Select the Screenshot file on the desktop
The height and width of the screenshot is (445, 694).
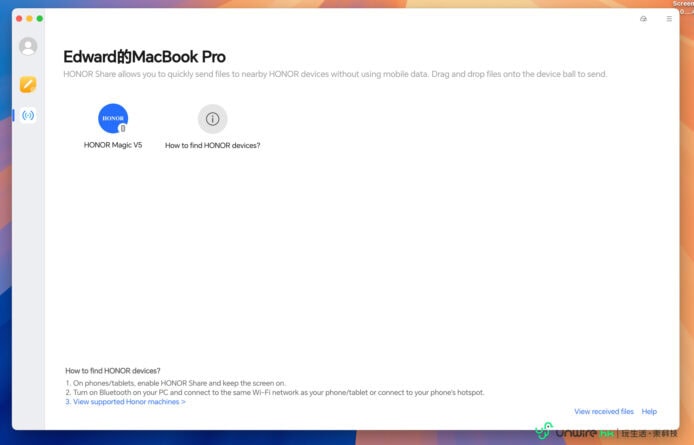click(x=685, y=5)
